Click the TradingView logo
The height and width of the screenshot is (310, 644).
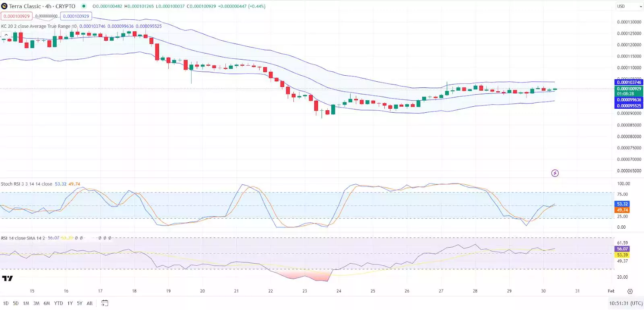pyautogui.click(x=7, y=278)
